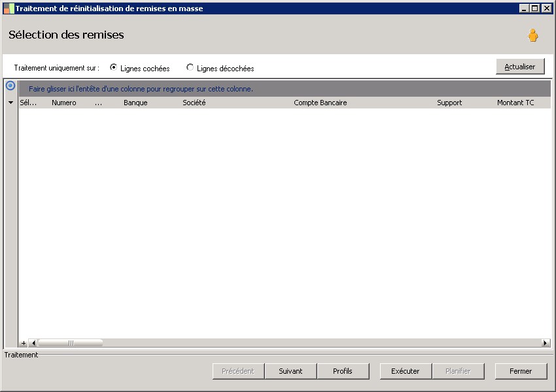Go to next step with Suivant
The width and height of the screenshot is (556, 392).
point(291,371)
